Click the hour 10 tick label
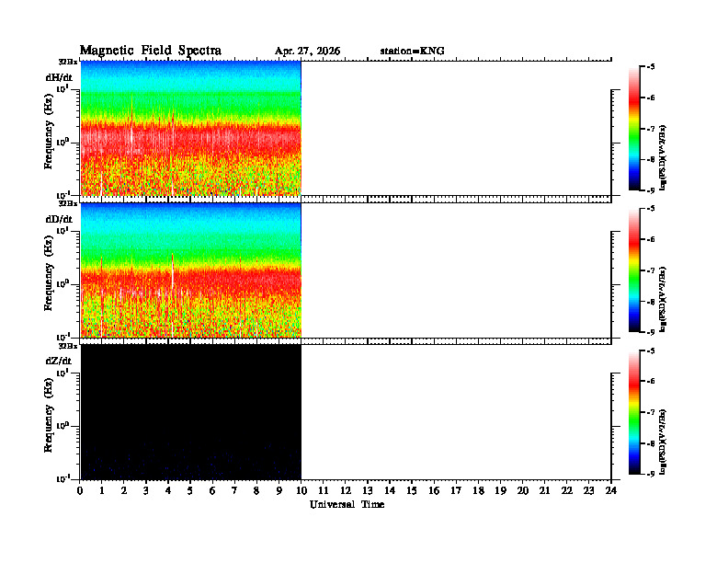The width and height of the screenshot is (728, 563). pos(301,491)
